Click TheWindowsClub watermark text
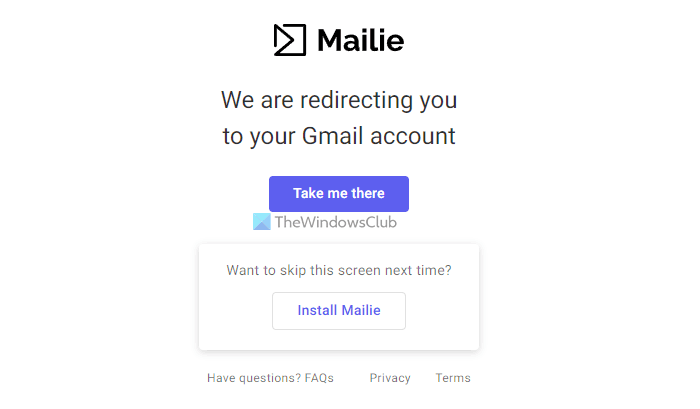This screenshot has width=700, height=409. tap(335, 223)
